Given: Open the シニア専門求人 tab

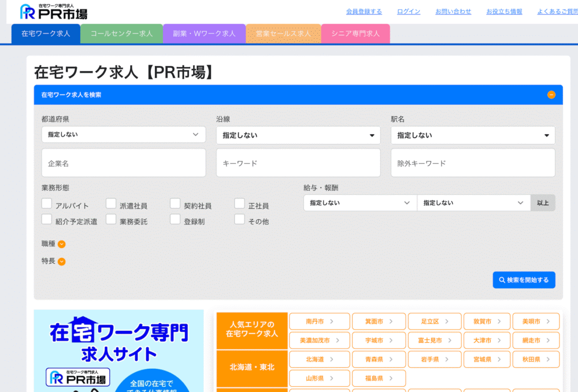Looking at the screenshot, I should click(355, 34).
